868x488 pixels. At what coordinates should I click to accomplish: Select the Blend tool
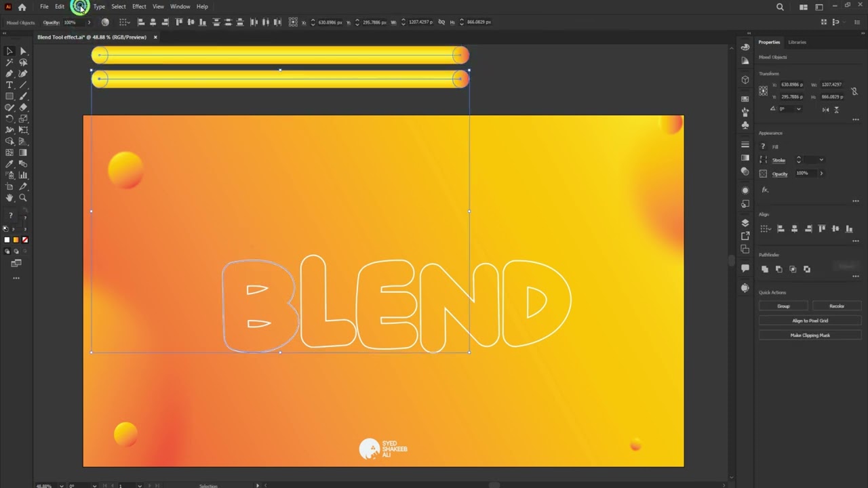[23, 164]
